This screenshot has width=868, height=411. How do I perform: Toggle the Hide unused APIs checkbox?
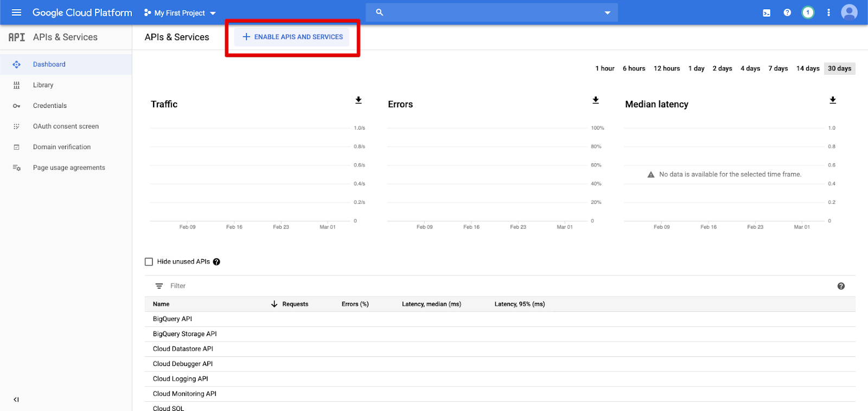(x=149, y=262)
